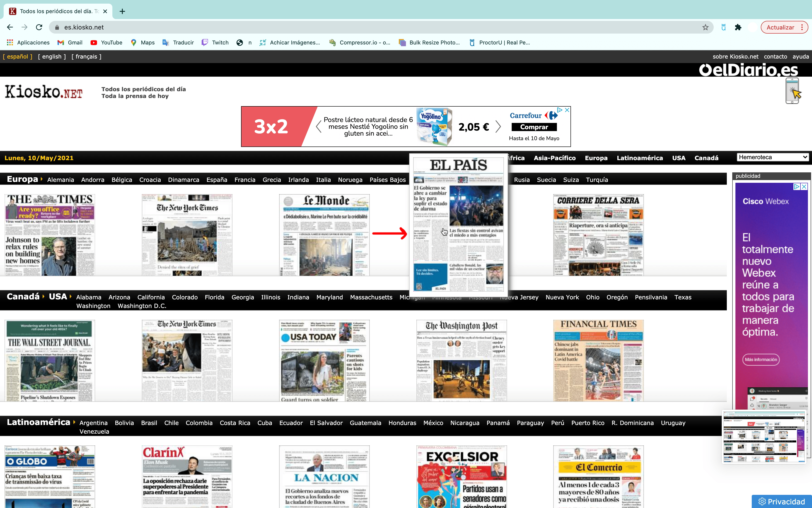Open Le Monde front page thumbnail
Screen dimensions: 812x508
[324, 235]
